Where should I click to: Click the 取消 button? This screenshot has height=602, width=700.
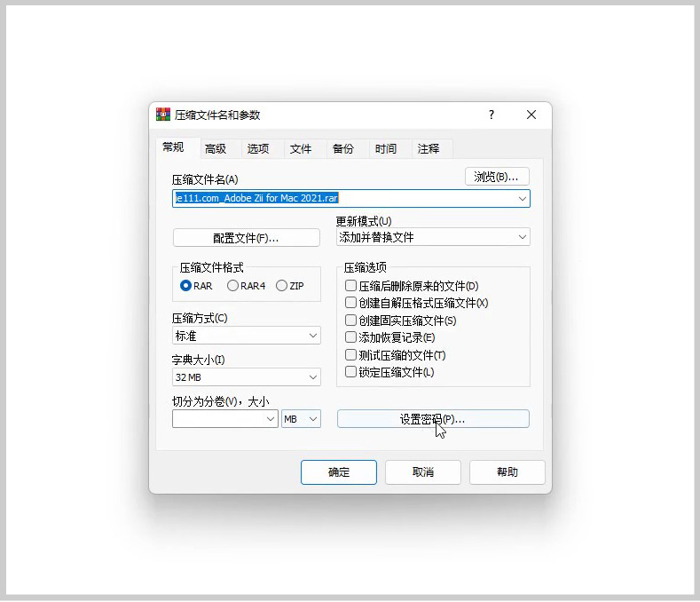pos(423,472)
